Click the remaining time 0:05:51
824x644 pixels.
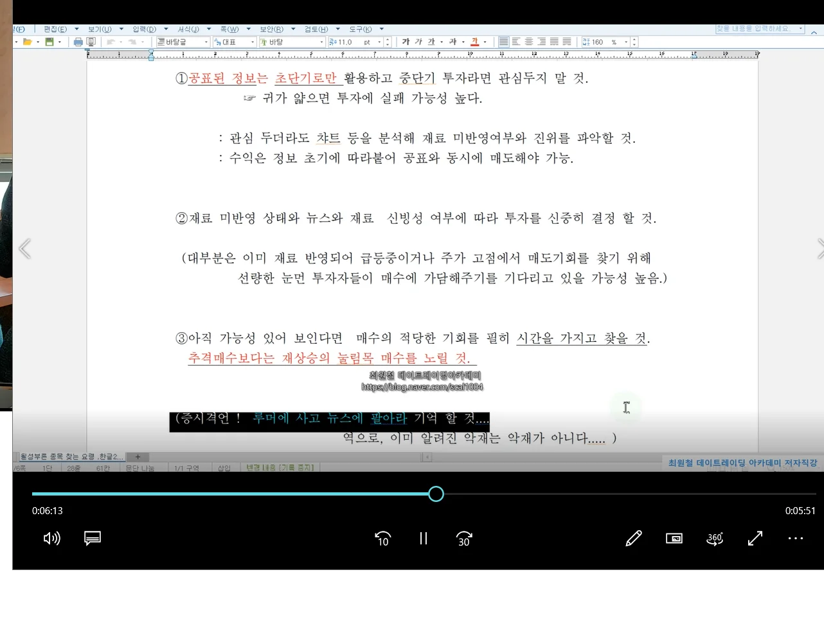[x=800, y=511]
